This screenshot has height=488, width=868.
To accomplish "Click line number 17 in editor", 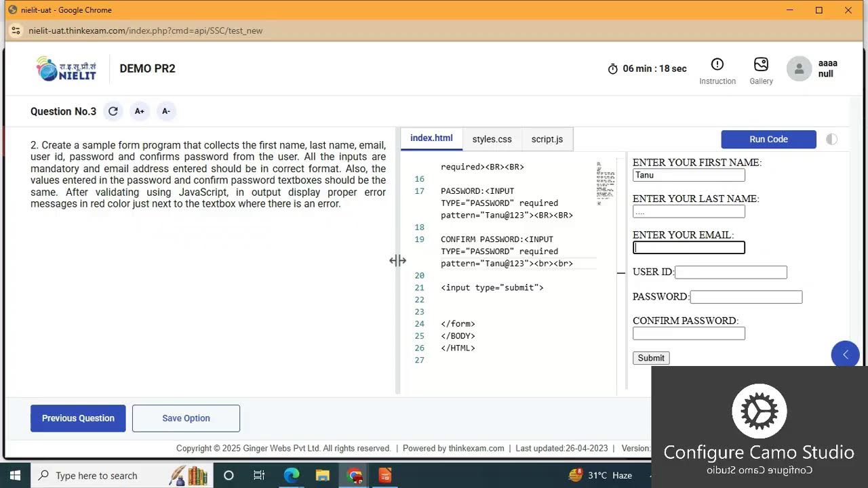I will point(419,191).
